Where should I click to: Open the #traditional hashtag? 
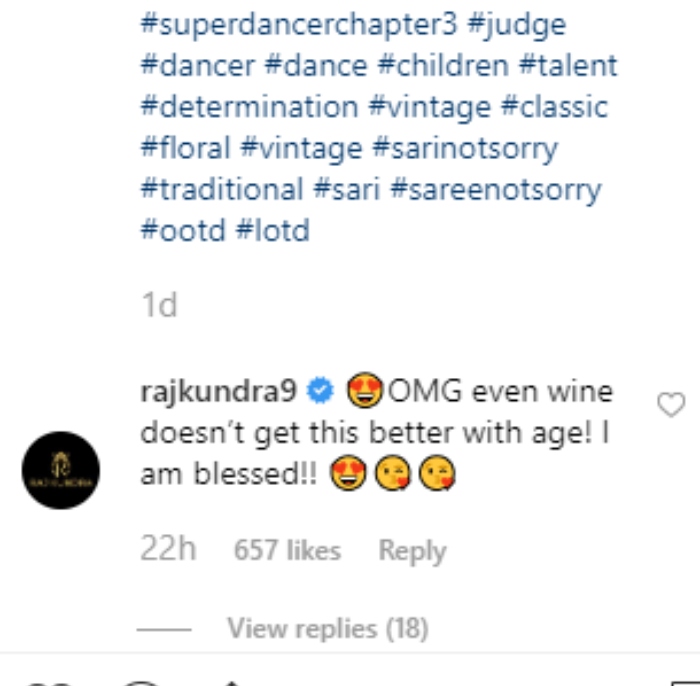coord(222,189)
